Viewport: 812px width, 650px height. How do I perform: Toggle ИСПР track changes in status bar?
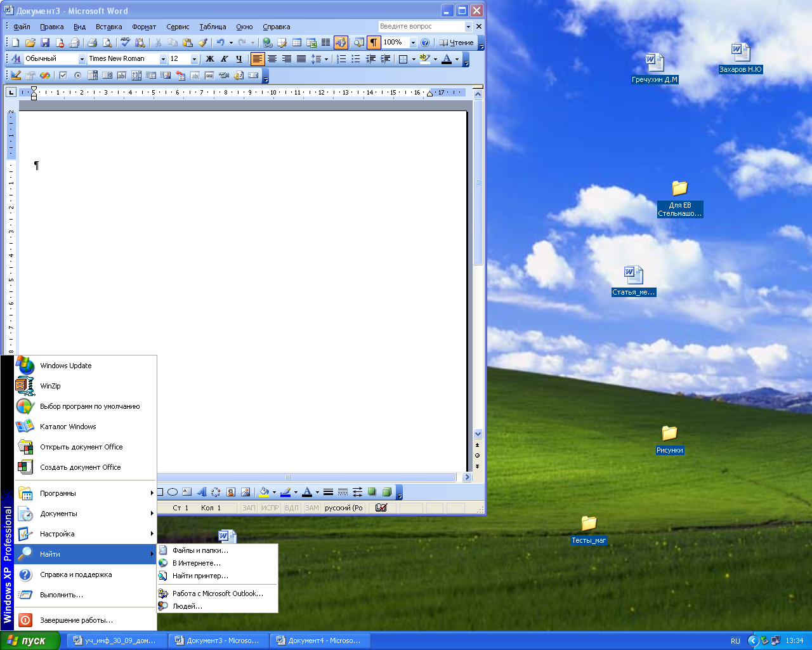270,508
